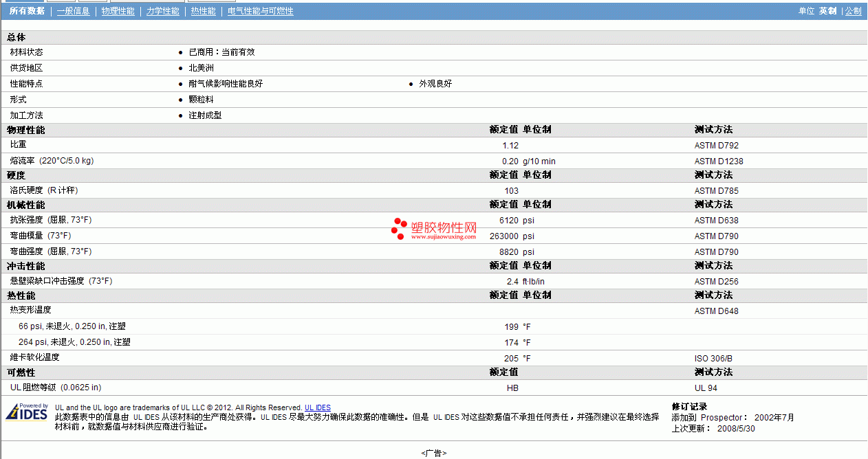868x459 pixels.
Task: Click the 加工方法 label
Action: 27,115
